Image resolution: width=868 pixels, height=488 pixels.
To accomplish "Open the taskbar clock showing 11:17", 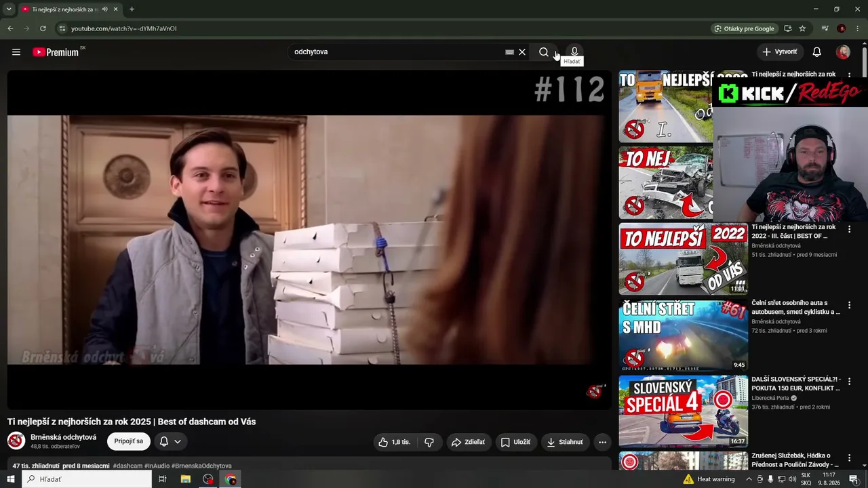I will [x=829, y=479].
